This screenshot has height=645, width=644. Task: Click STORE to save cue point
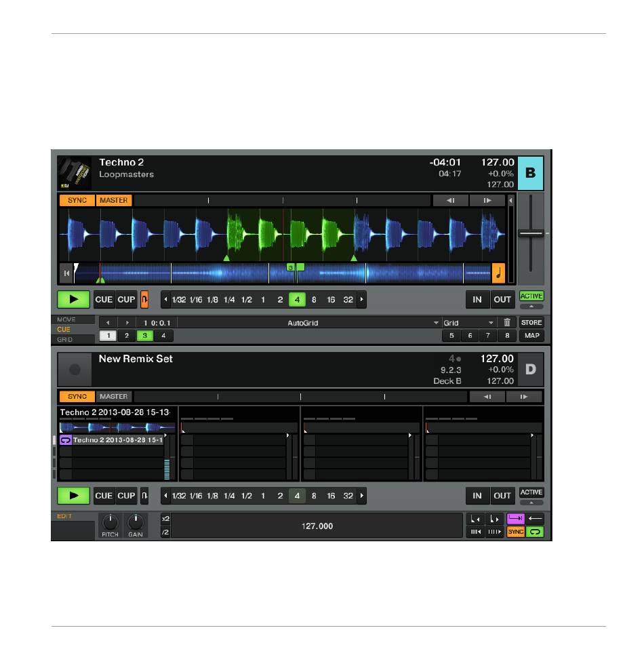point(531,323)
